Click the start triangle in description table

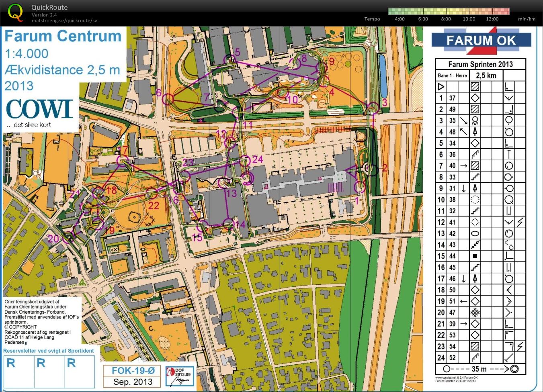click(x=441, y=86)
